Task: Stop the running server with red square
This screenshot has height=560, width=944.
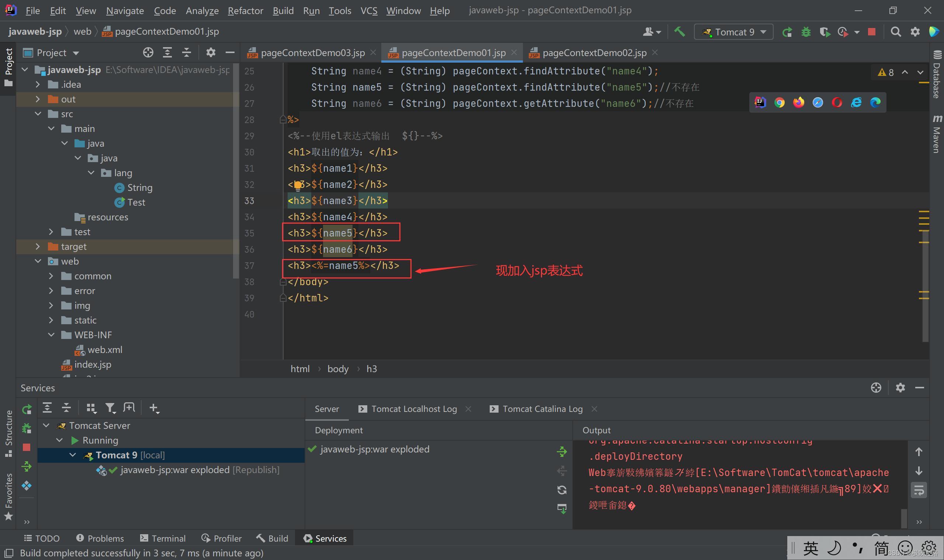Action: tap(871, 32)
